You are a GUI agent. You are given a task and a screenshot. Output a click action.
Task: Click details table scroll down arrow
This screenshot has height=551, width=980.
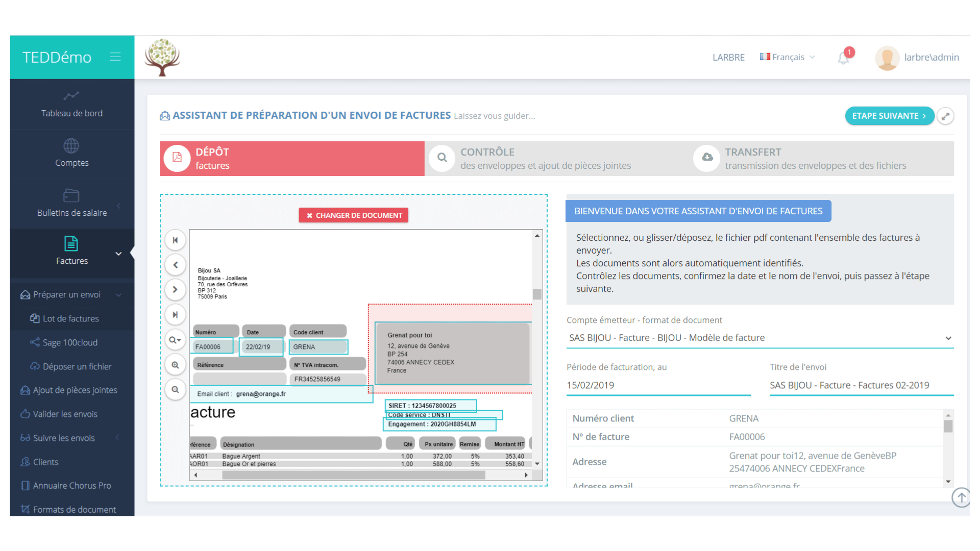[x=948, y=482]
